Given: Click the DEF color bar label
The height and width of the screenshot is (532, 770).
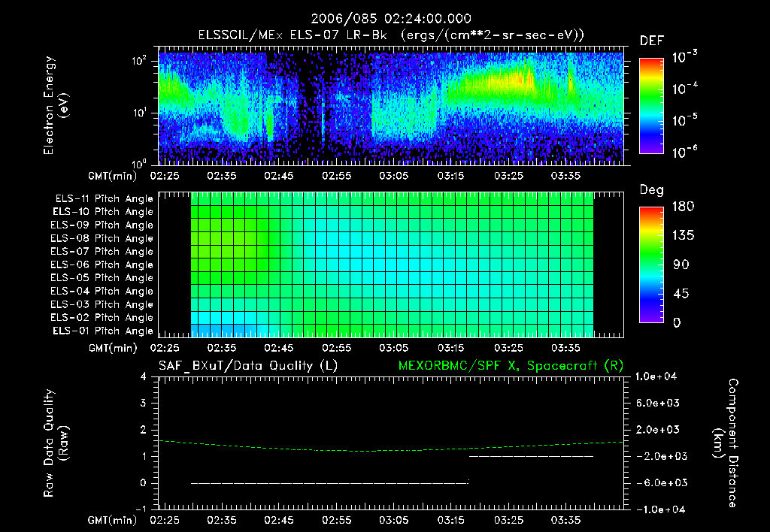Looking at the screenshot, I should click(652, 41).
